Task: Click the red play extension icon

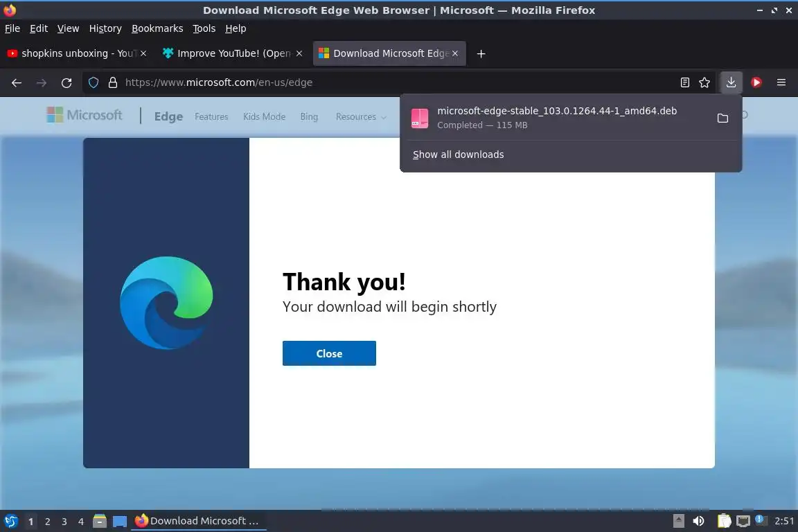Action: tap(756, 82)
